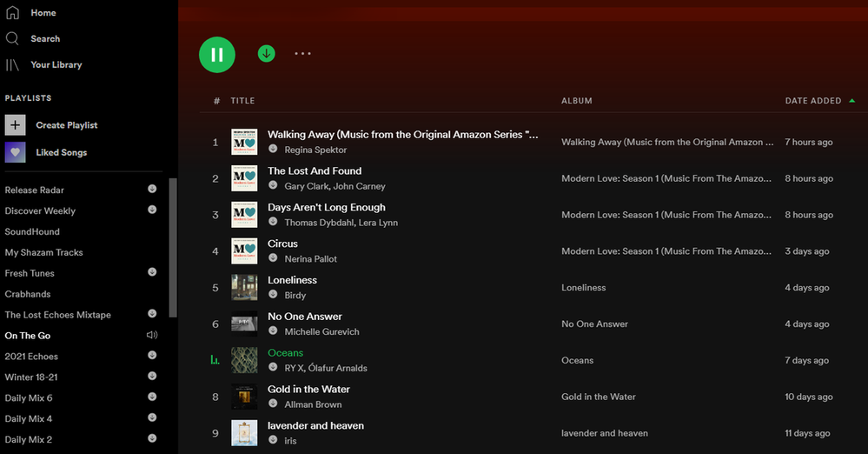Open Search page

(45, 39)
